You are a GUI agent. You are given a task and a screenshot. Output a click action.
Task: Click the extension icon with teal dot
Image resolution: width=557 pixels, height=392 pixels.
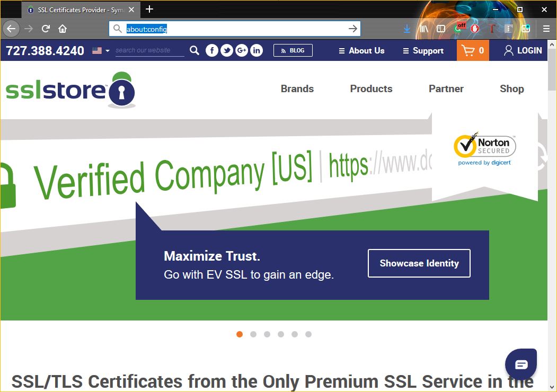[x=526, y=29]
